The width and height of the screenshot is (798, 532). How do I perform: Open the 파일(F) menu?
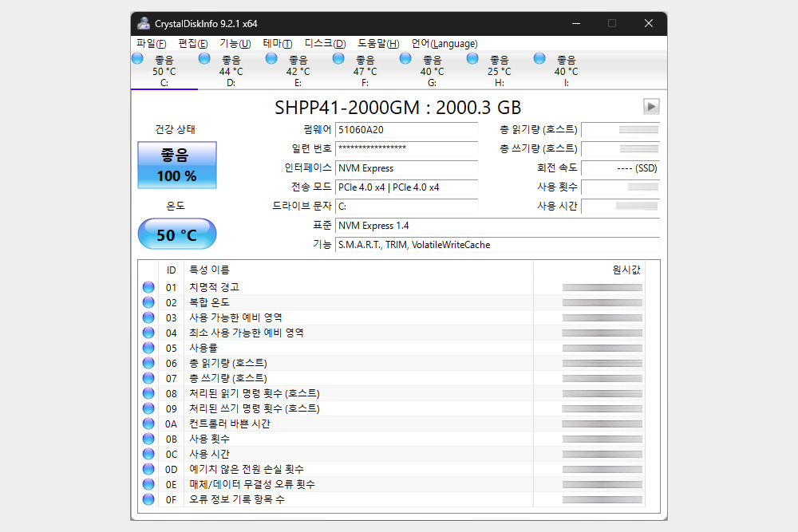(x=151, y=43)
